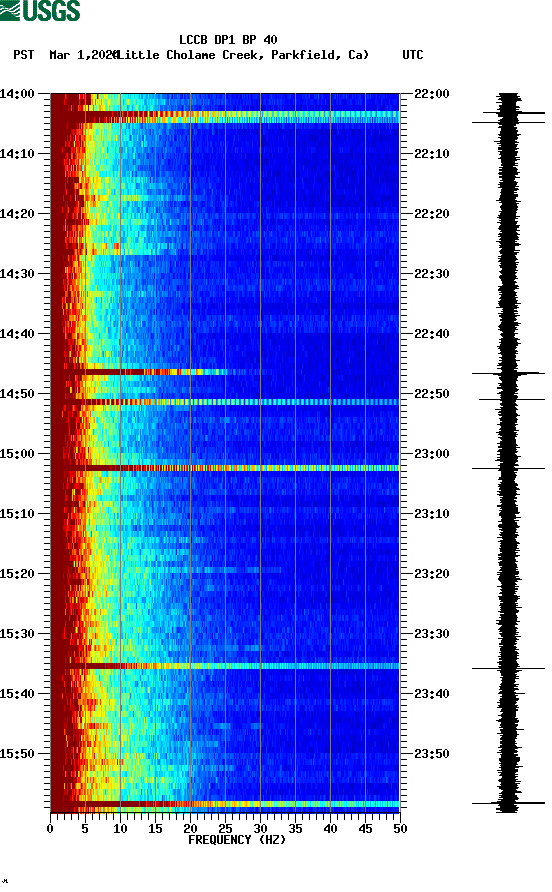Click the 15 Hz frequency axis label
The width and height of the screenshot is (552, 892).
155,829
